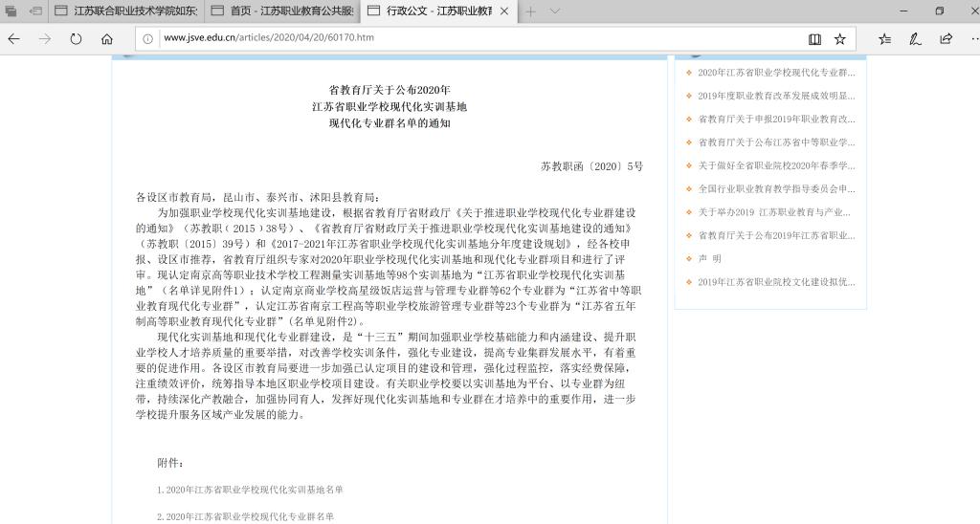This screenshot has width=980, height=524.
Task: Expand the tab preview chevron
Action: 555,11
